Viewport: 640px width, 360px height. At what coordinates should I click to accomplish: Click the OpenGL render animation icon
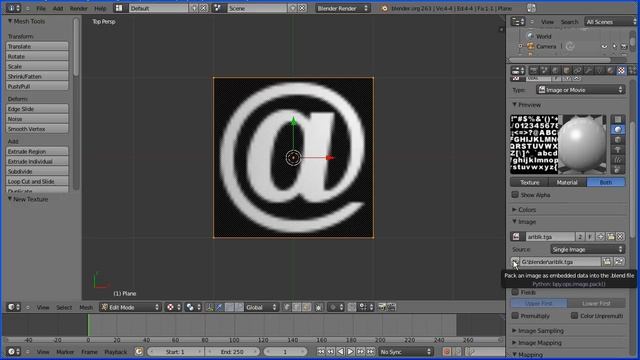click(391, 307)
